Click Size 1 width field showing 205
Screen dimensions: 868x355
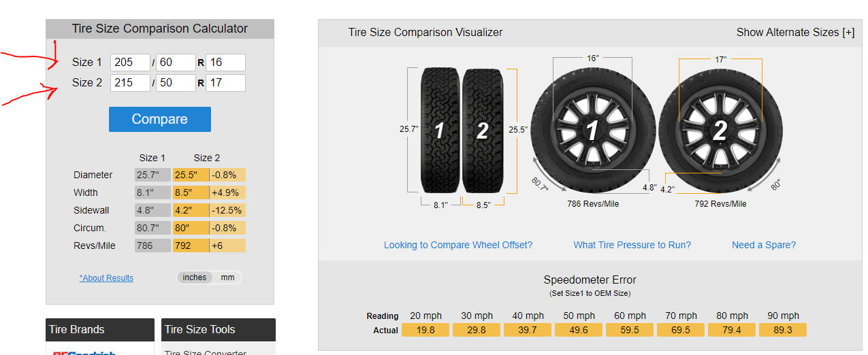coord(130,63)
